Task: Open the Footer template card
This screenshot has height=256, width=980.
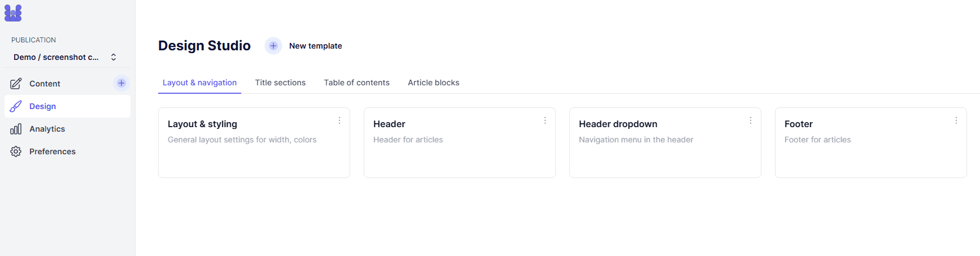Action: [871, 143]
